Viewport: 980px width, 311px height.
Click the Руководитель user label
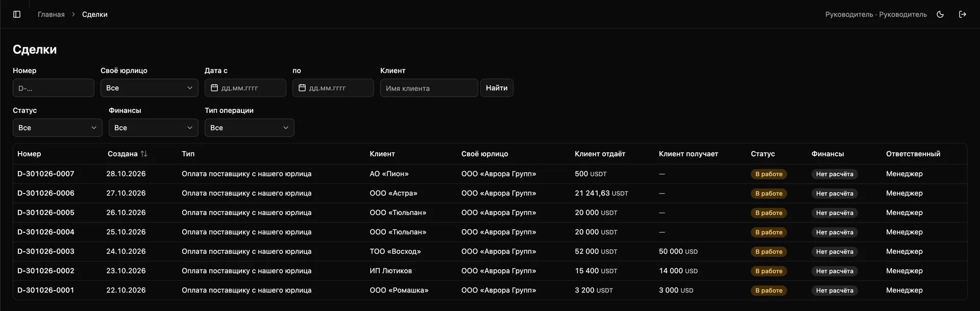876,14
